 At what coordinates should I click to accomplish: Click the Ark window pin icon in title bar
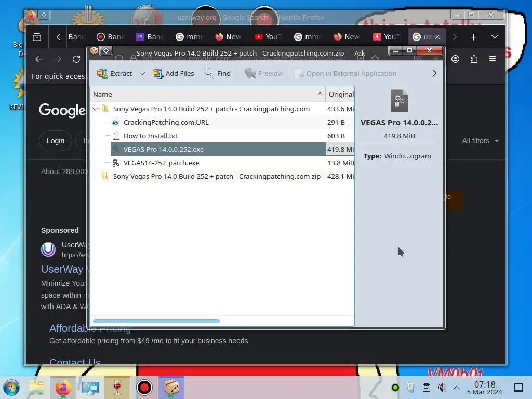click(106, 51)
